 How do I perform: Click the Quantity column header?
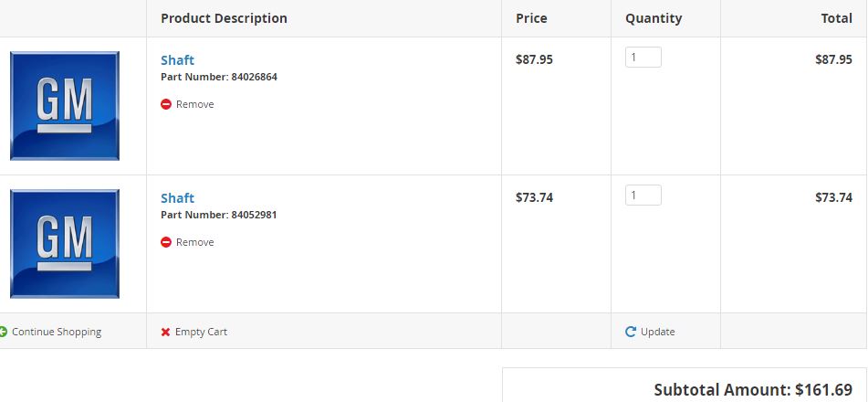coord(654,18)
